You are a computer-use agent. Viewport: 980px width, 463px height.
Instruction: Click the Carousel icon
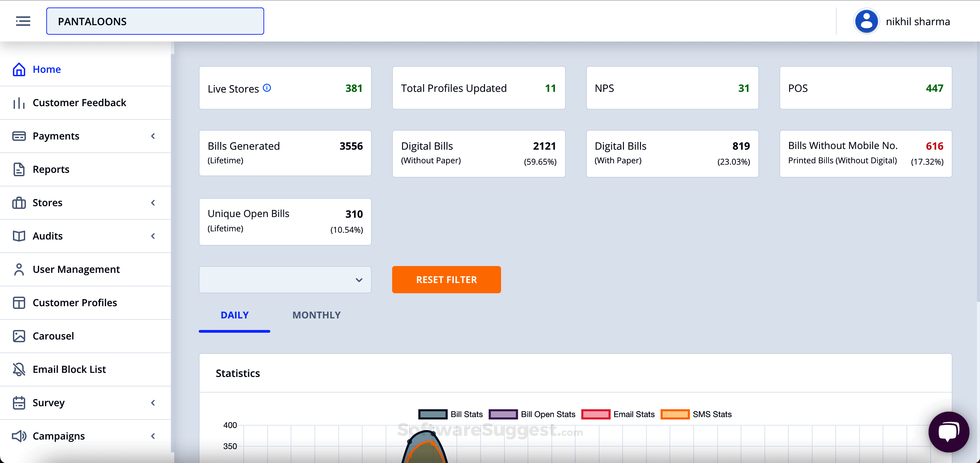click(19, 336)
